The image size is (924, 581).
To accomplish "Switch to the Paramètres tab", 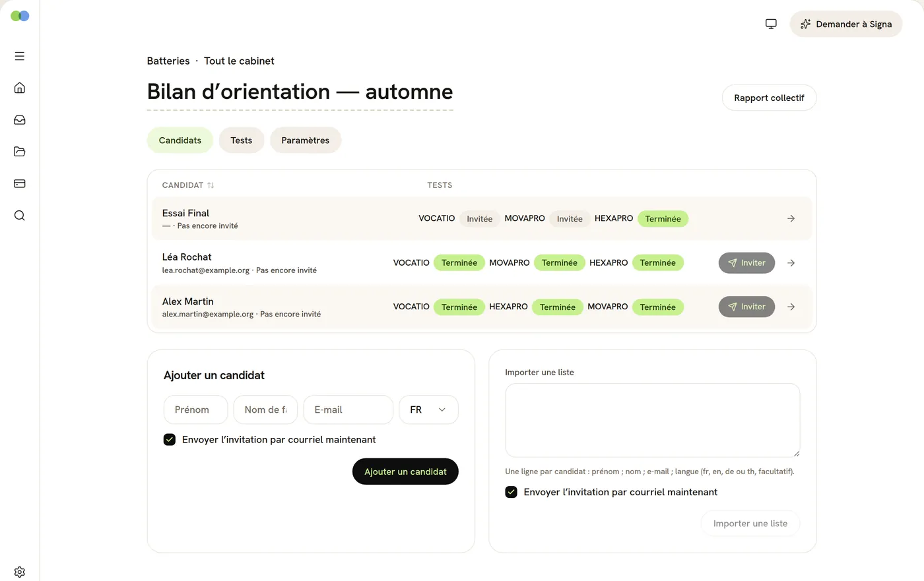I will click(x=306, y=140).
